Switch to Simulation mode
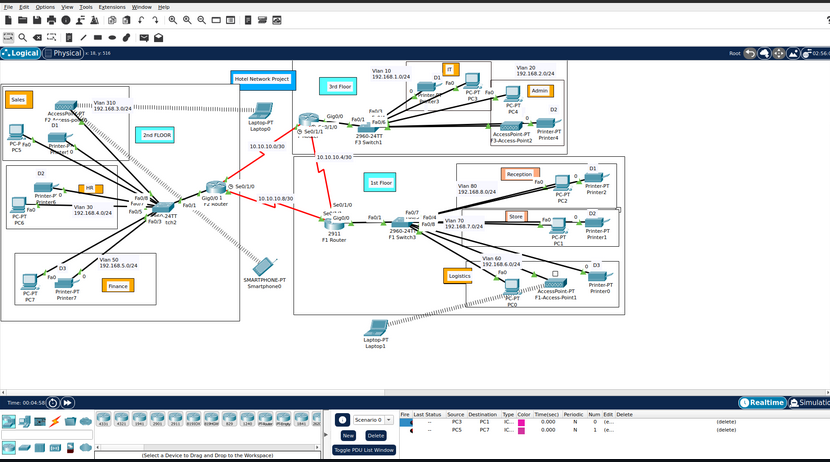The height and width of the screenshot is (462, 830). point(809,403)
